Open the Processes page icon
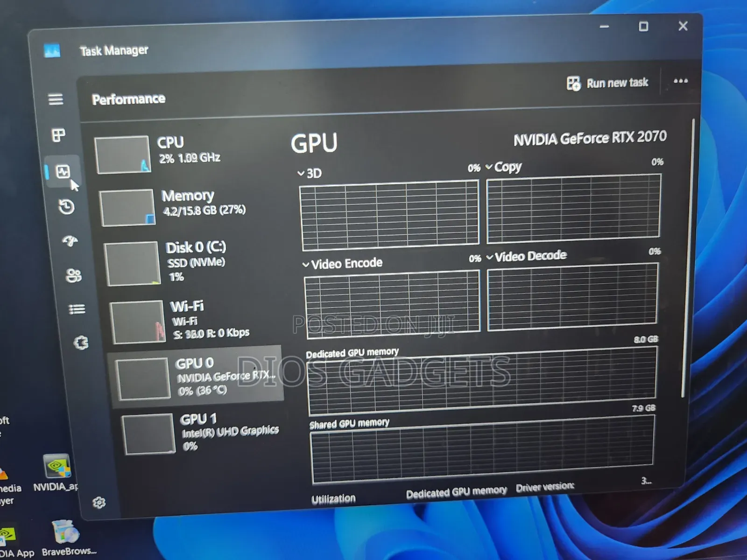Screen dimensions: 747x560 tap(58, 135)
